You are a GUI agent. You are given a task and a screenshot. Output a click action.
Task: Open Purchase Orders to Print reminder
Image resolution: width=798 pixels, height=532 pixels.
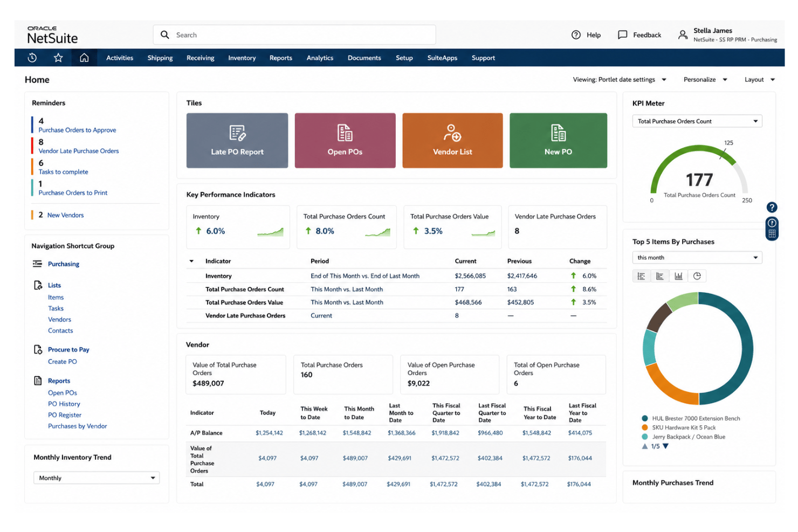coord(73,193)
